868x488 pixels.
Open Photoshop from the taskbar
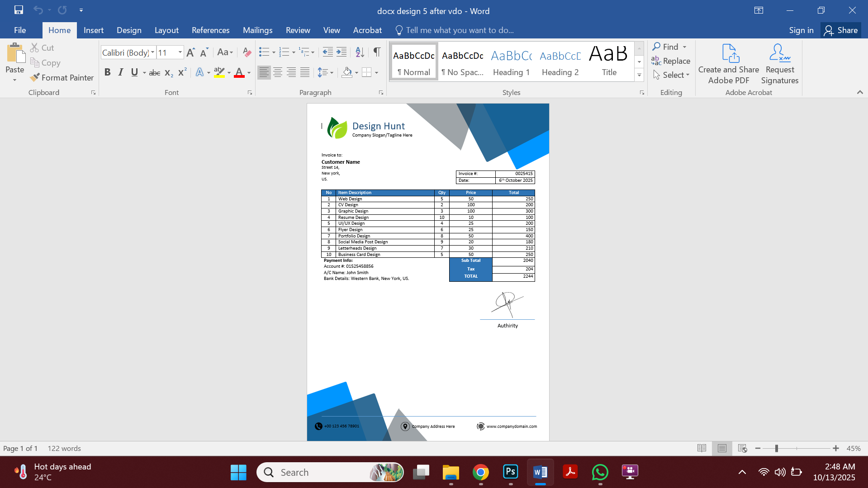510,472
